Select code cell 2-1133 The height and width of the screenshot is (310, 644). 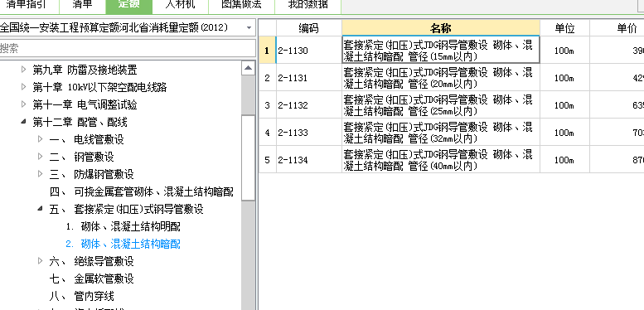(309, 132)
